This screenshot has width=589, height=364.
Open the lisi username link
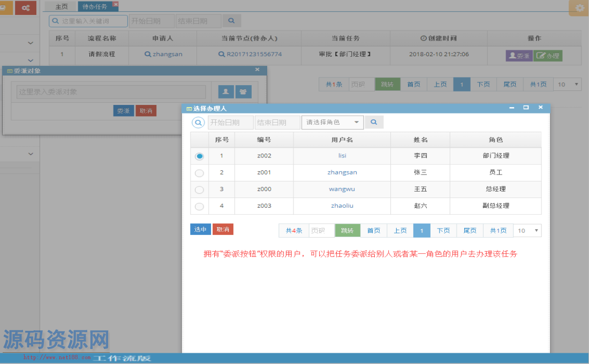pos(342,156)
